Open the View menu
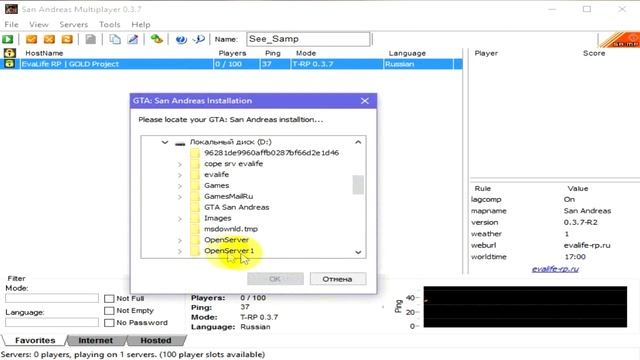The width and height of the screenshot is (640, 360). 39,24
